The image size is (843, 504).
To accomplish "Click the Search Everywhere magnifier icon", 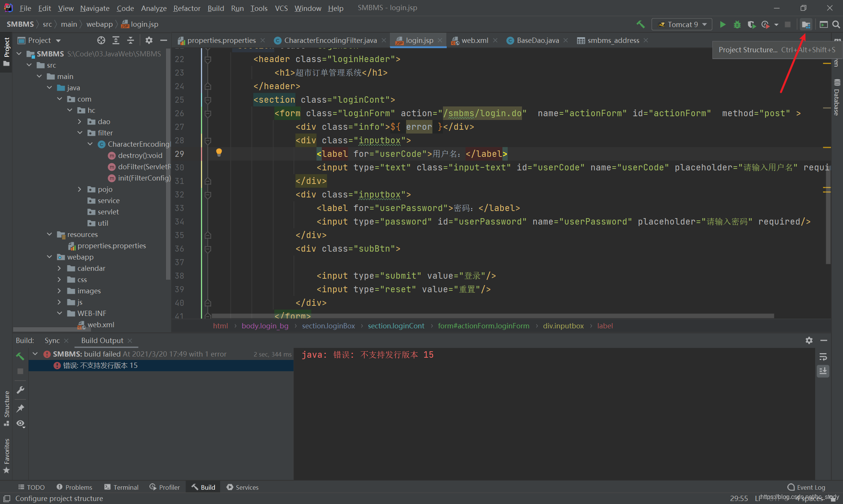I will coord(836,24).
